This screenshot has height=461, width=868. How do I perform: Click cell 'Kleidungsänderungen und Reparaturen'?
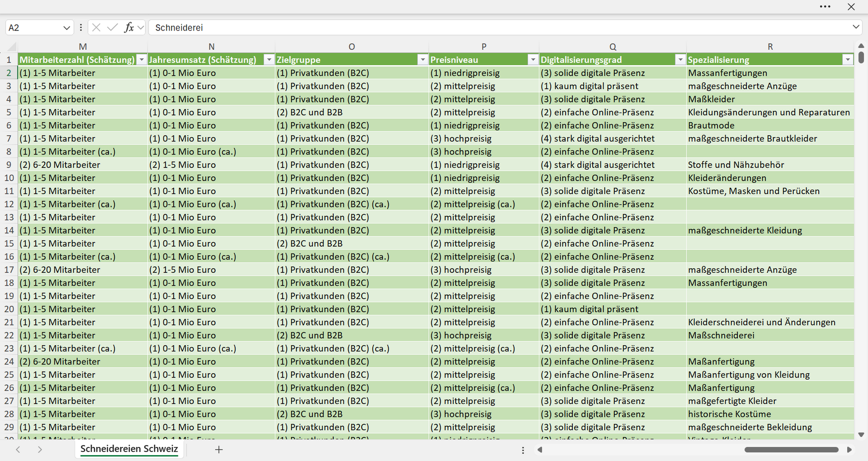(x=770, y=112)
